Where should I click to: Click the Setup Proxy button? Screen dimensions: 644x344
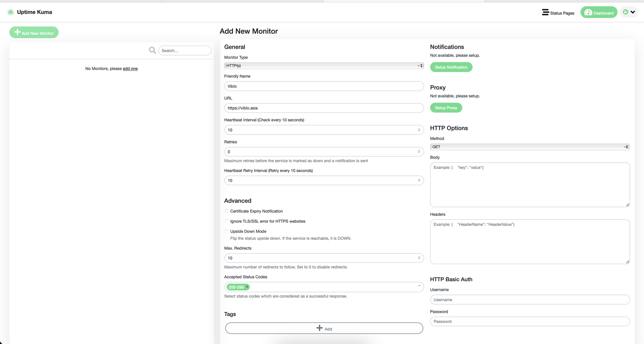(x=446, y=108)
